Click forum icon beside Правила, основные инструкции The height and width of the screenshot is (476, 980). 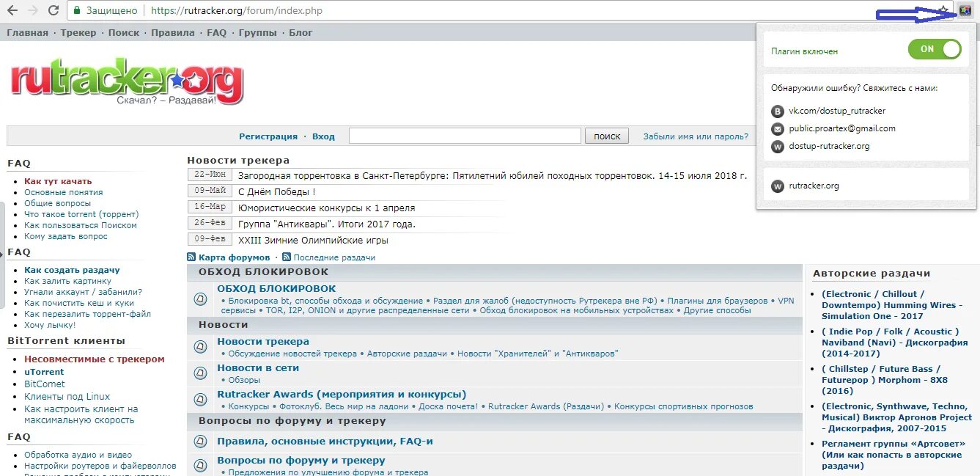pos(200,442)
